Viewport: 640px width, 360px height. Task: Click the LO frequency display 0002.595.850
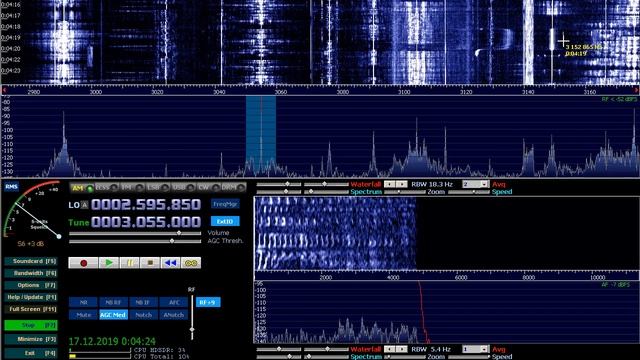pos(146,204)
